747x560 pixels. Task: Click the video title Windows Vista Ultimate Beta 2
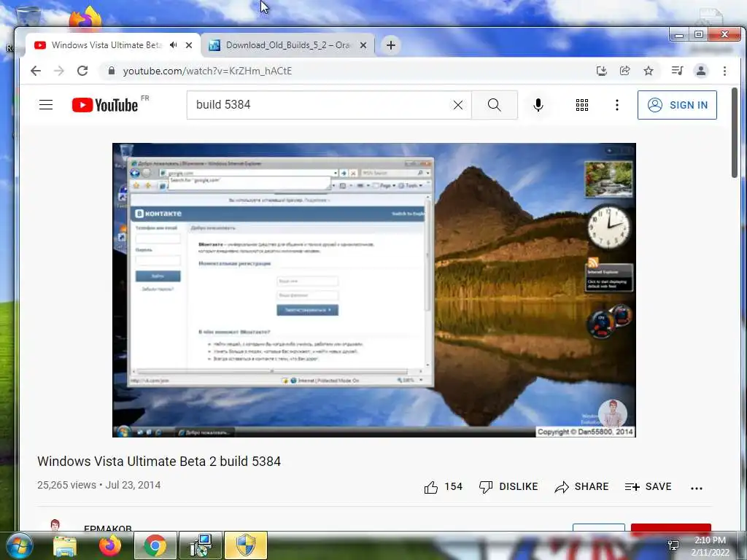click(158, 462)
